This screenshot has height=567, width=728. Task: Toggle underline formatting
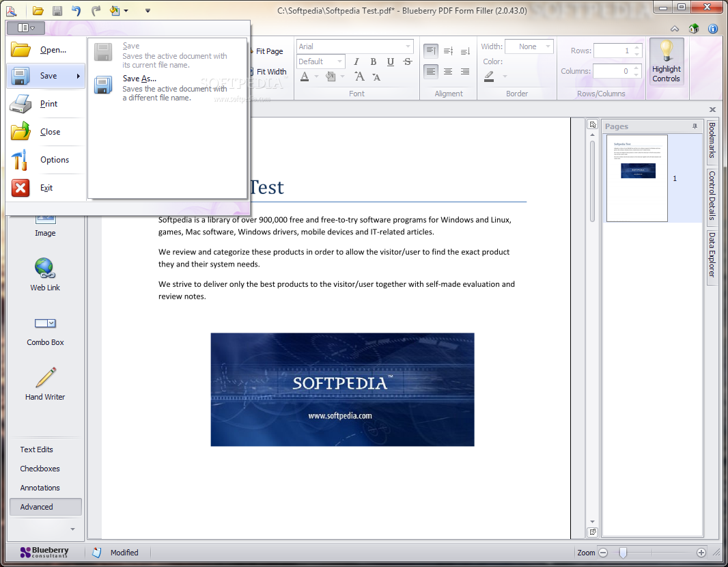pyautogui.click(x=391, y=61)
